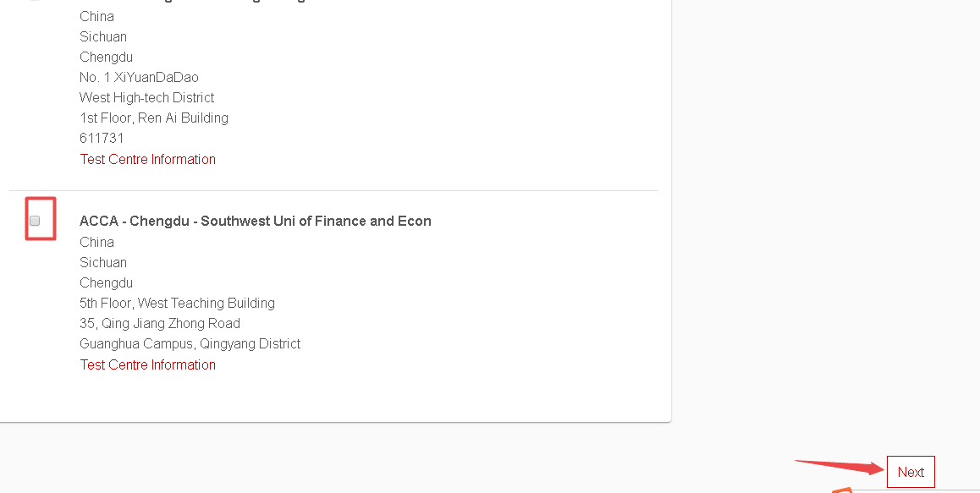This screenshot has height=493, width=980.
Task: Click 'Chengdu' just above No. 1 XiYuanDaDao
Action: tap(106, 57)
